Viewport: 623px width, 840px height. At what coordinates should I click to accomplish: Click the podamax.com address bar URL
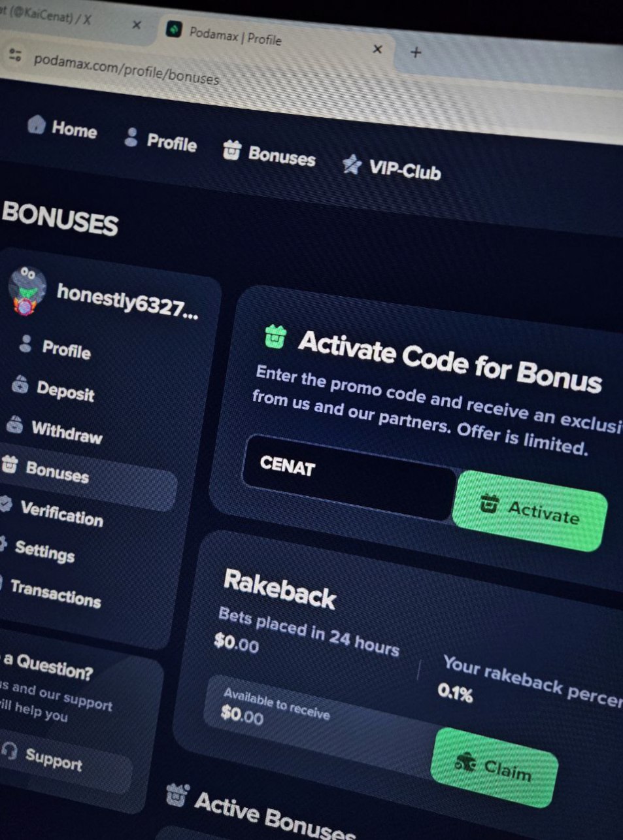[x=126, y=69]
